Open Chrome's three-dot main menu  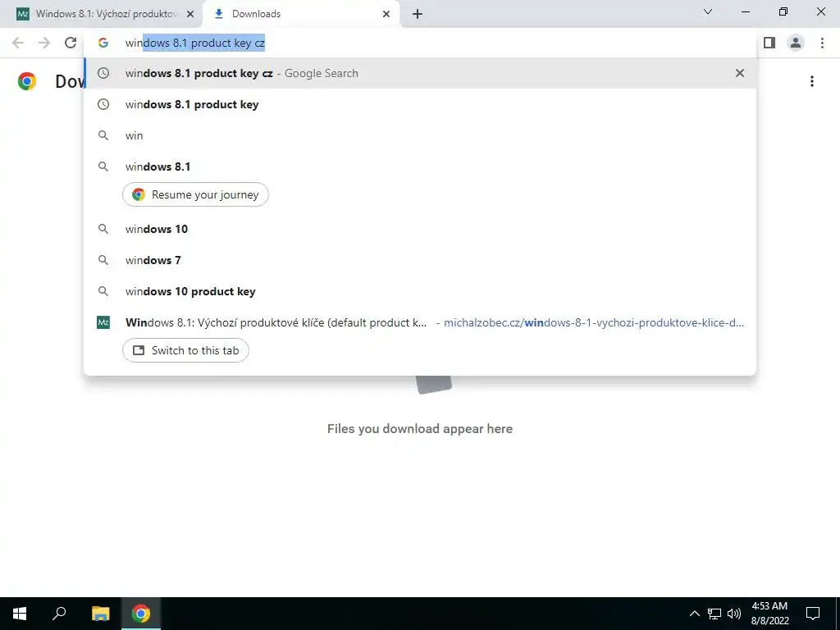point(822,43)
